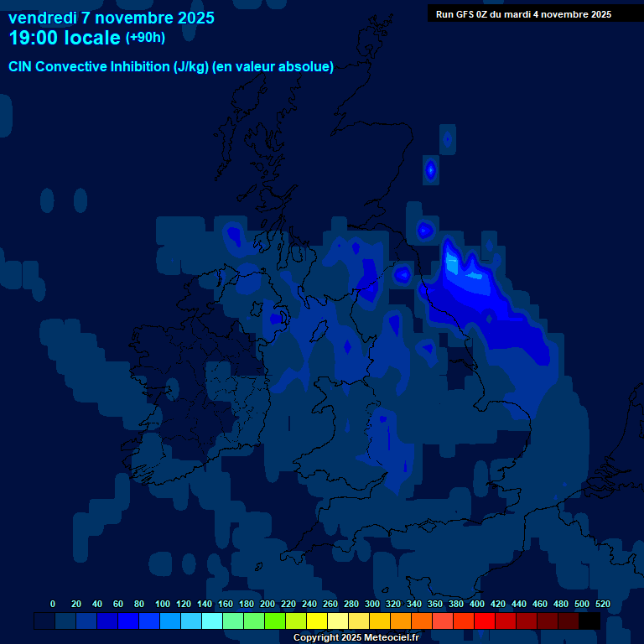Click the word "Meteociel.fr" in the footer

391,637
